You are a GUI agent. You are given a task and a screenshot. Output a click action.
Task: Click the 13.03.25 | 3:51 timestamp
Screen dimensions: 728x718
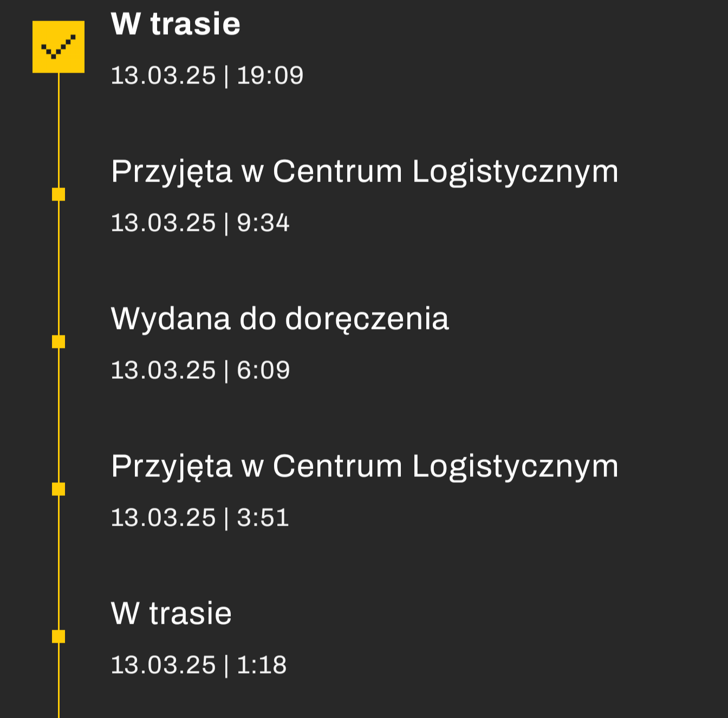199,518
